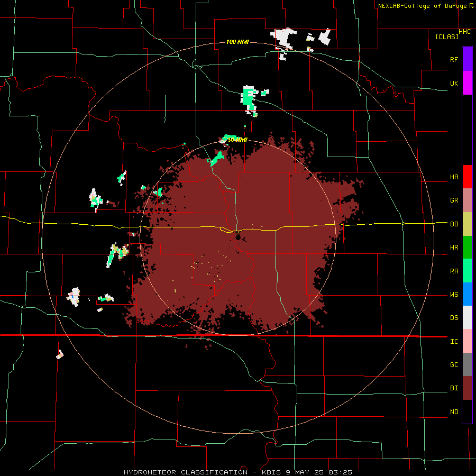Click the UK legend label

[454, 83]
